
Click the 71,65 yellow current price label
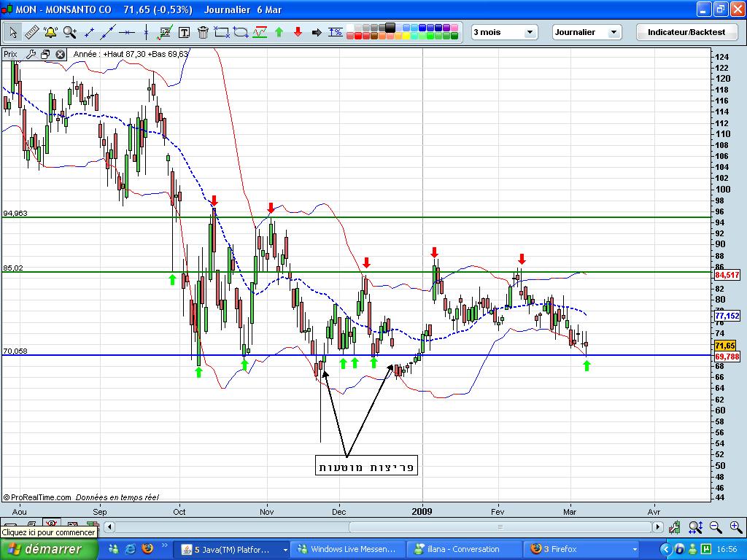726,346
